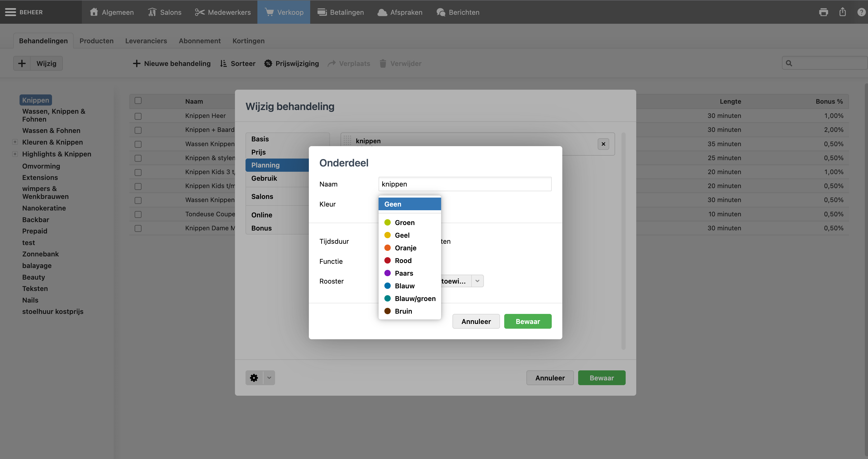Choose the Paars color option
The height and width of the screenshot is (459, 868).
(404, 273)
